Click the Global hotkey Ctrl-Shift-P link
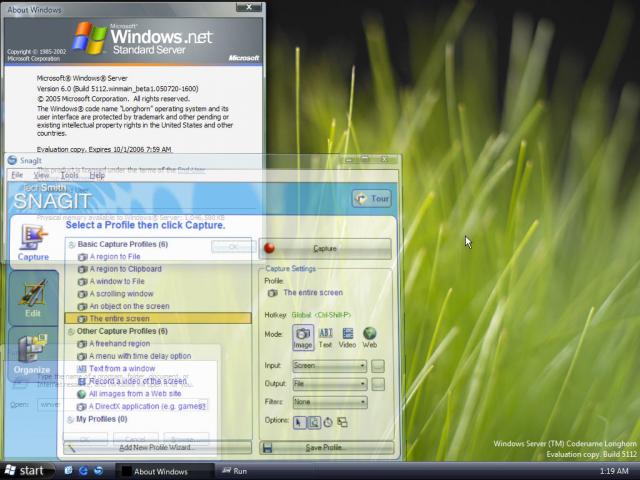 (321, 315)
